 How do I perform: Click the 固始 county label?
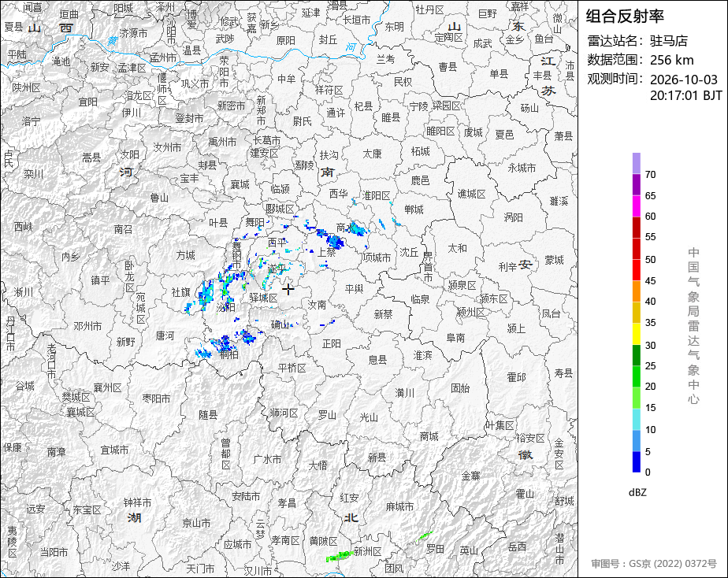tap(460, 387)
